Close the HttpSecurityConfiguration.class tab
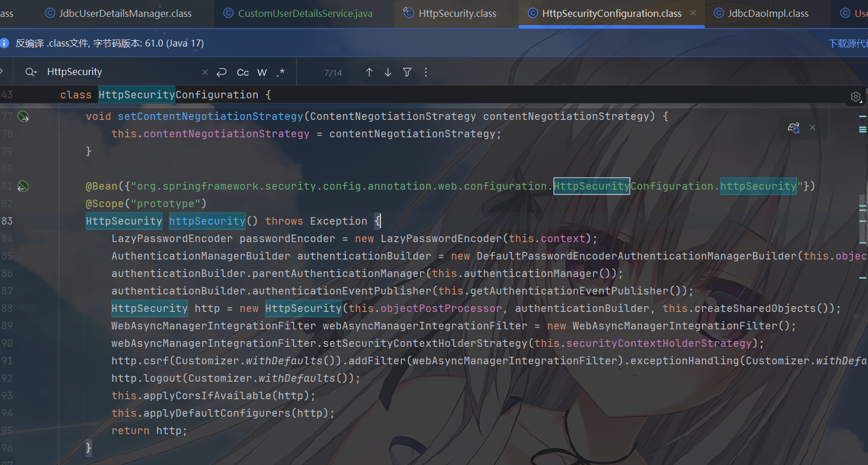 (692, 13)
